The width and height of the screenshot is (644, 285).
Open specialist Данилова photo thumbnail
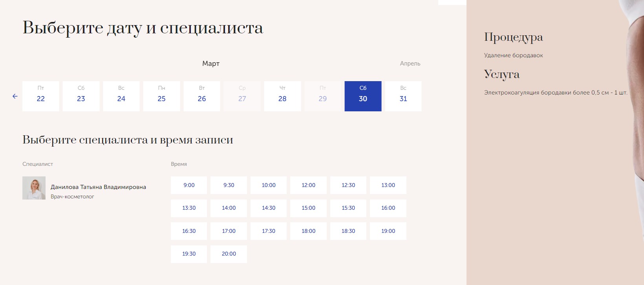pos(34,188)
